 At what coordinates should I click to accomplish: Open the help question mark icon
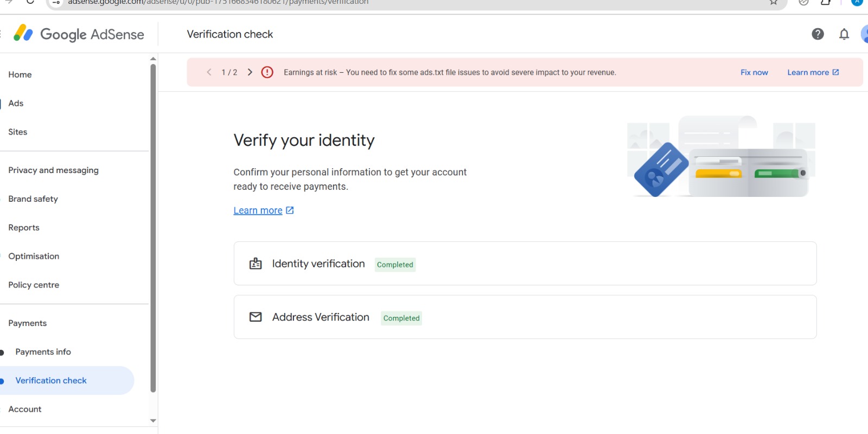[x=818, y=34]
